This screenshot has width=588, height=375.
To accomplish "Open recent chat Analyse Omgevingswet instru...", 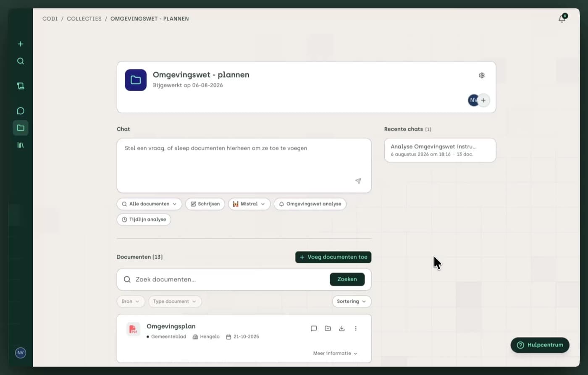I will click(440, 150).
